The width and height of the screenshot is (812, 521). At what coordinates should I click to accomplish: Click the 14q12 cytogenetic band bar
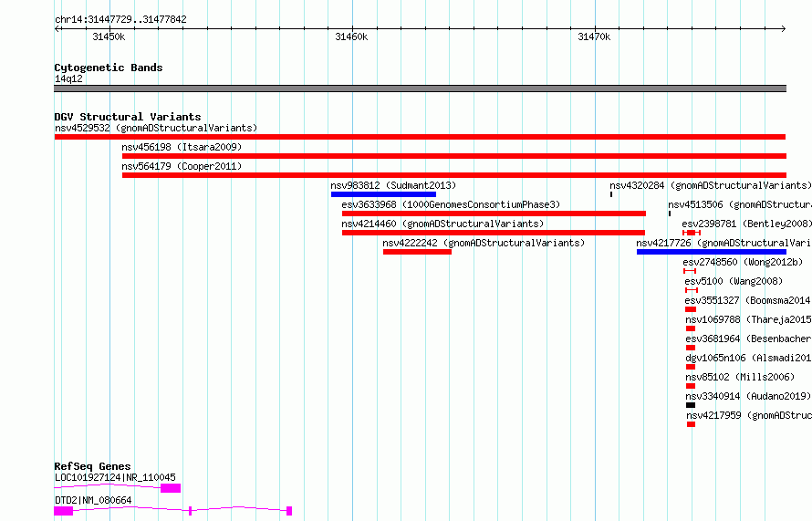coord(420,89)
